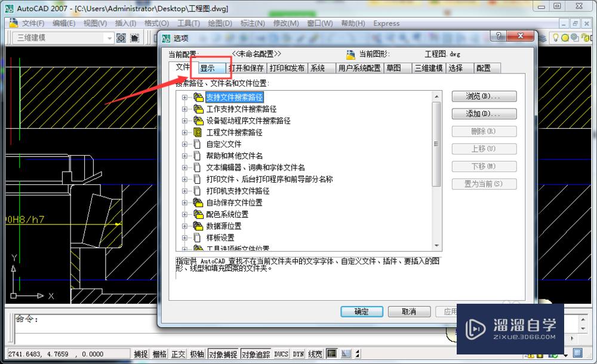Click clean screen icon in status bar
This screenshot has width=597, height=364.
577,353
